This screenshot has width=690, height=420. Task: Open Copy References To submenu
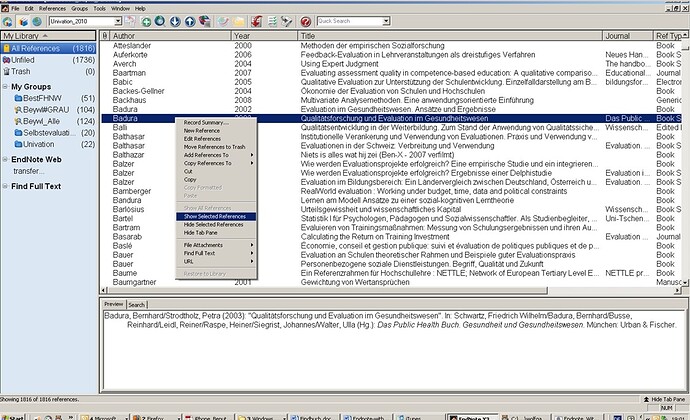[x=217, y=163]
